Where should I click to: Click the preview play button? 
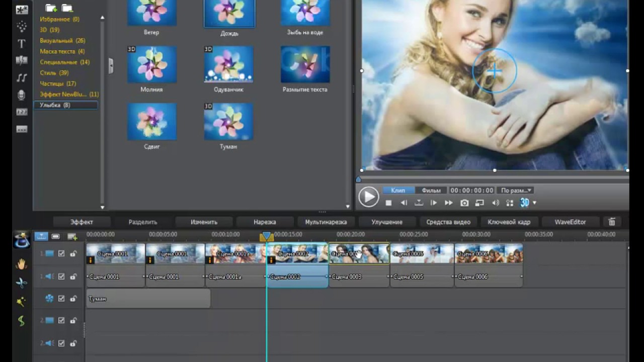tap(368, 197)
